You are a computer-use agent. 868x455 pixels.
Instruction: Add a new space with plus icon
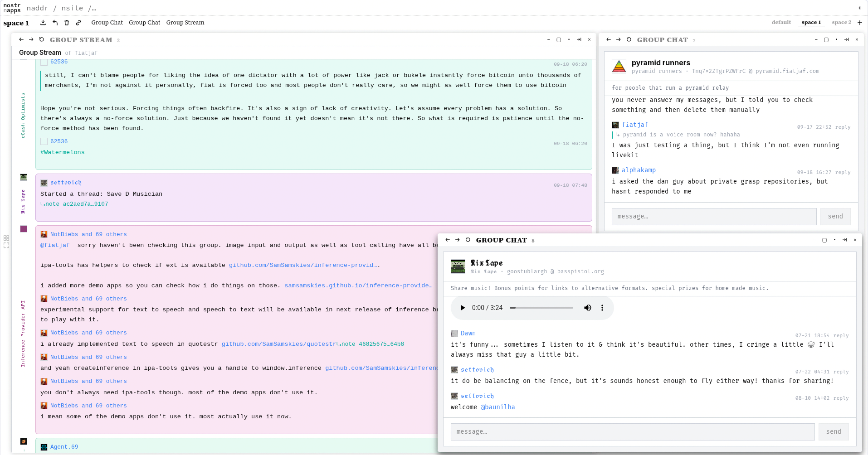click(x=859, y=22)
